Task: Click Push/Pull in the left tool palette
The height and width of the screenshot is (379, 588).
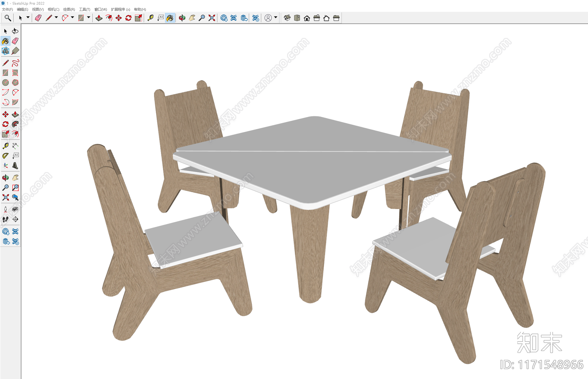Action: [15, 114]
